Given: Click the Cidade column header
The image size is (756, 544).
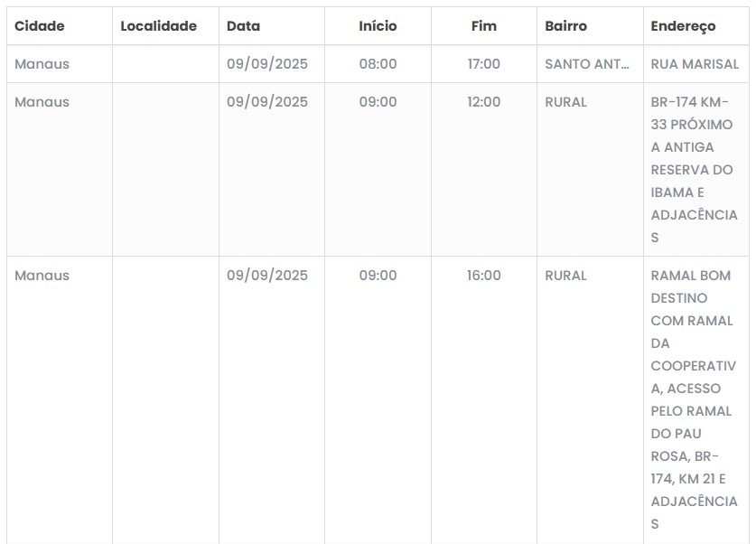Looking at the screenshot, I should (x=40, y=26).
